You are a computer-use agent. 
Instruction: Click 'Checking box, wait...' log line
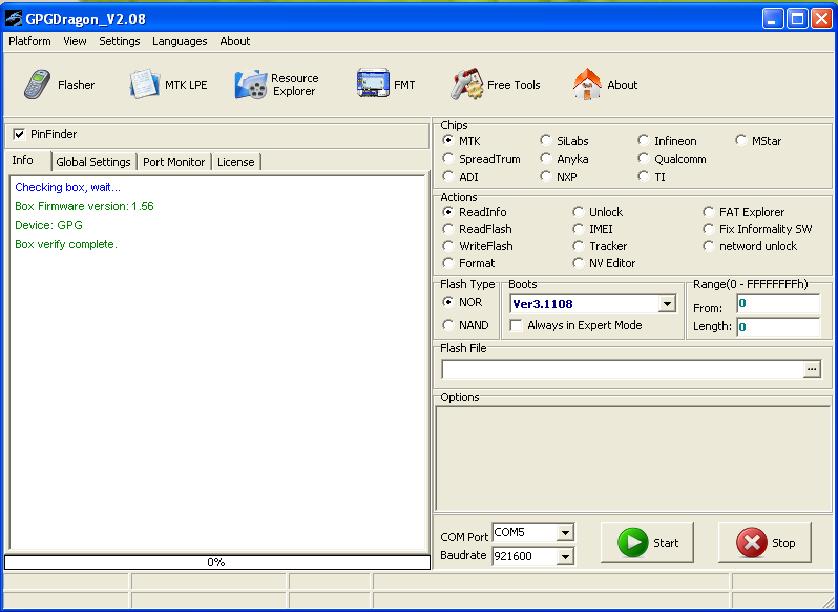68,187
